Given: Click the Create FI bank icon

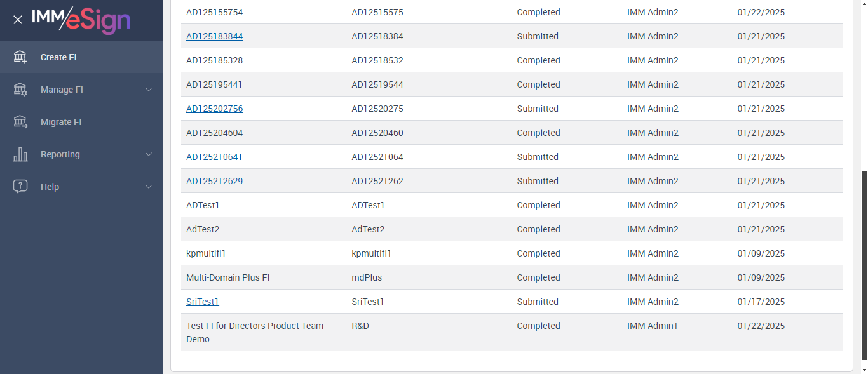Looking at the screenshot, I should click(20, 57).
